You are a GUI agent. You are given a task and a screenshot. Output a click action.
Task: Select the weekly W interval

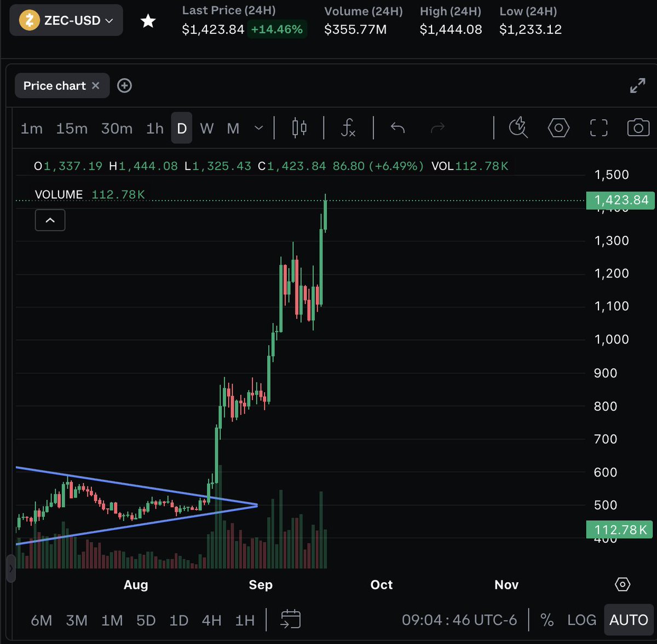207,129
